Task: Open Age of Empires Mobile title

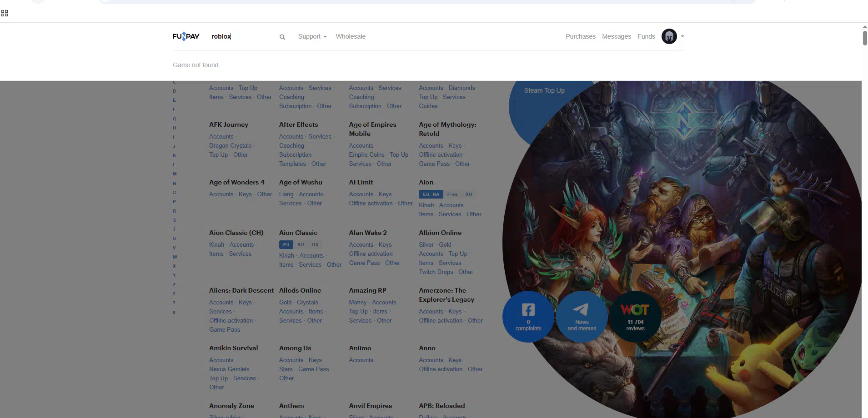Action: coord(372,129)
